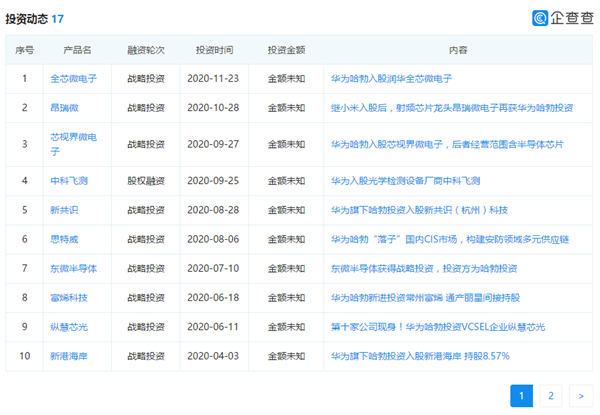Viewport: 600px width, 415px height.
Task: Open product link 纵慧芯光
Action: [x=69, y=327]
